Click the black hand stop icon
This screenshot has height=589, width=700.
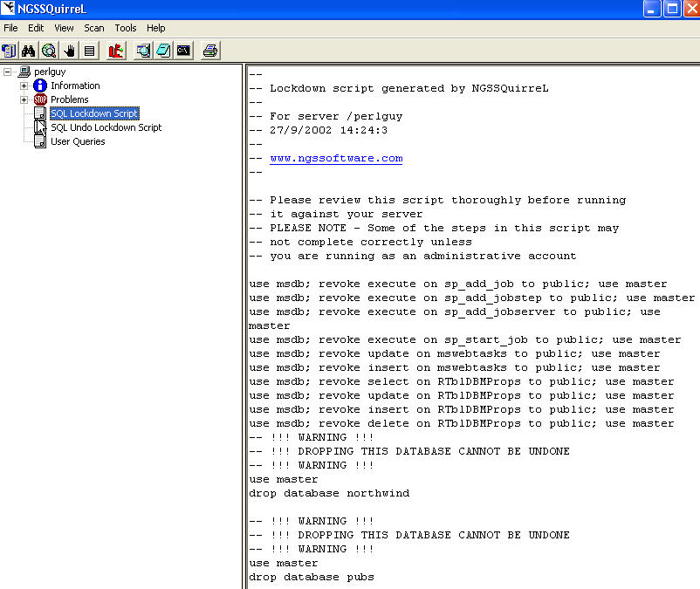click(x=69, y=51)
